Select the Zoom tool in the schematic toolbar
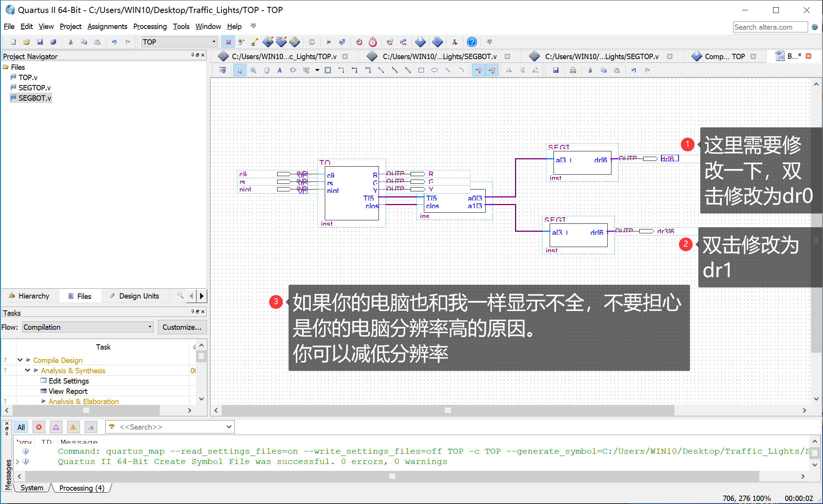 (253, 70)
